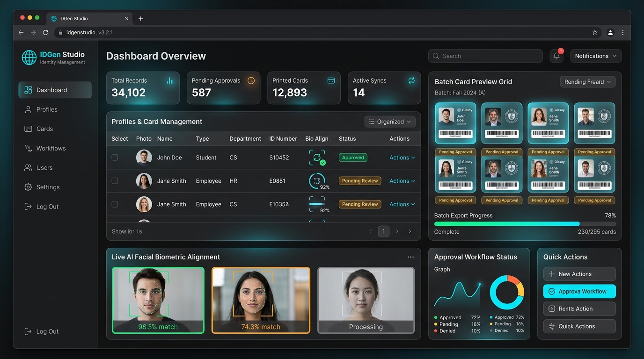The image size is (644, 359).
Task: Expand Actions menu for ID E10358
Action: tap(402, 204)
